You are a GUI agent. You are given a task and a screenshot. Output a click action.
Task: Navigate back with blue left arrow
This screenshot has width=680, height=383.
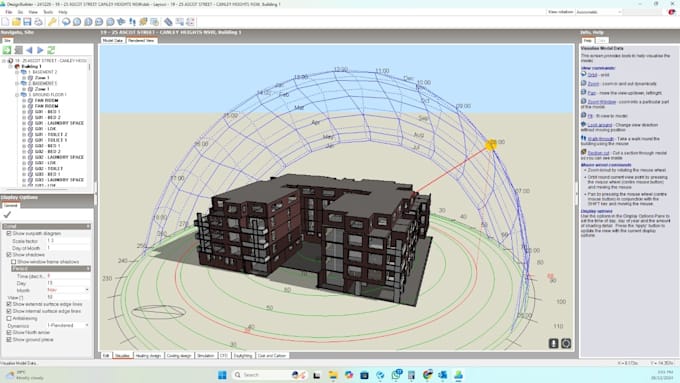(29, 50)
